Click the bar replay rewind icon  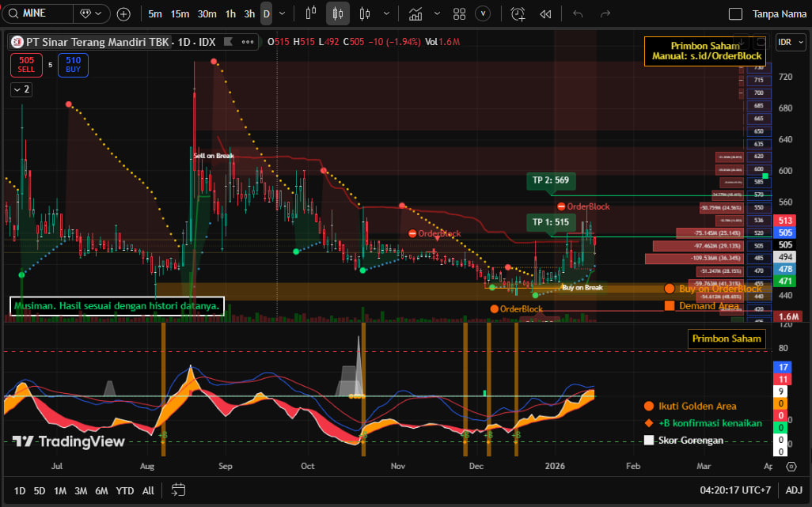[545, 14]
